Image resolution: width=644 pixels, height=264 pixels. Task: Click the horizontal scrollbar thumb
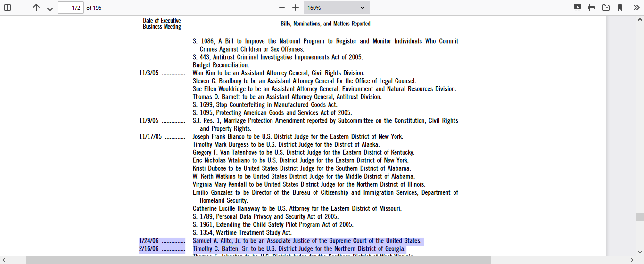coord(258,260)
